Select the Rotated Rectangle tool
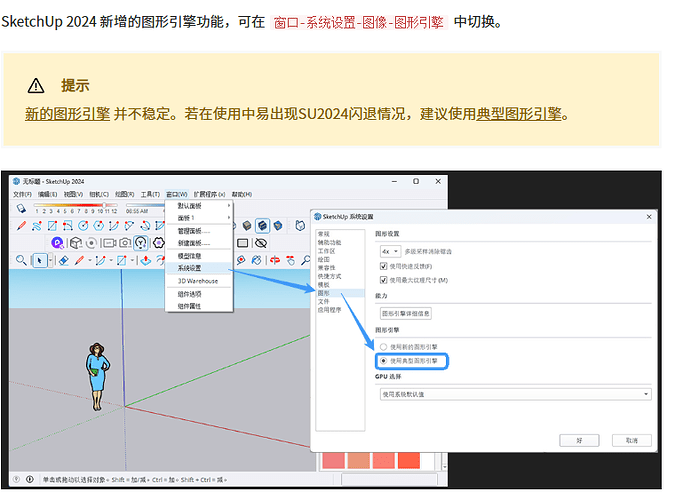682x500 pixels. [67, 226]
